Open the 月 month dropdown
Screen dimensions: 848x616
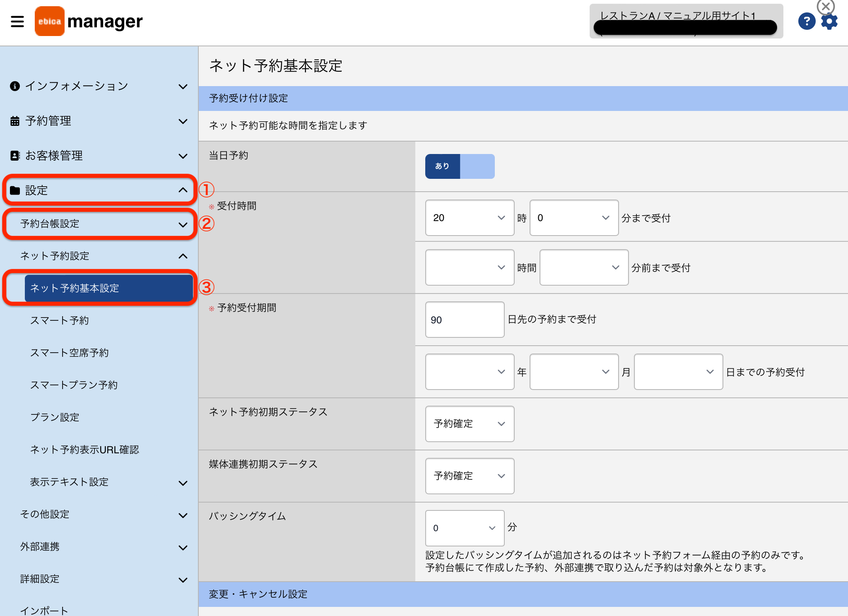[x=574, y=372]
